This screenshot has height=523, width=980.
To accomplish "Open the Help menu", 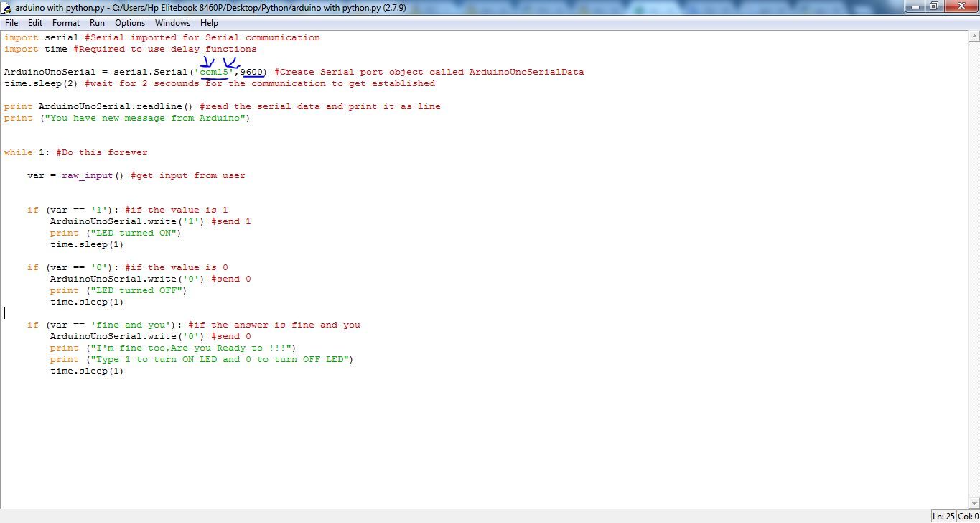I will 208,22.
